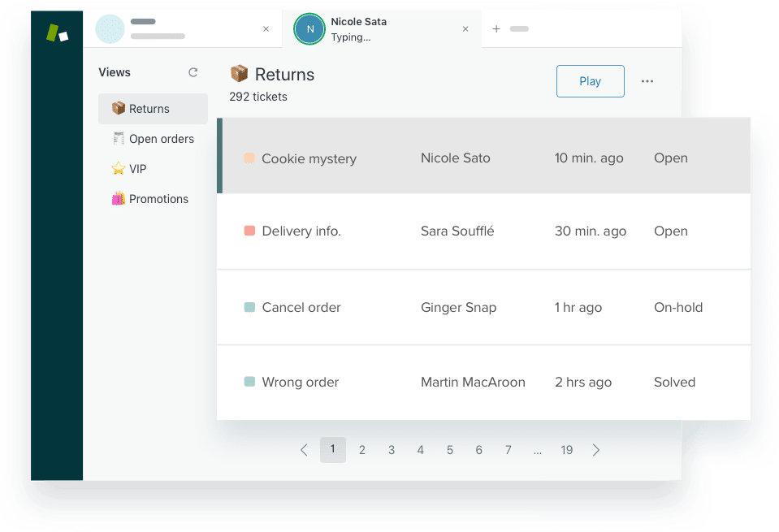Click the red status swatch on Delivery info.
The width and height of the screenshot is (779, 532).
[x=249, y=231]
